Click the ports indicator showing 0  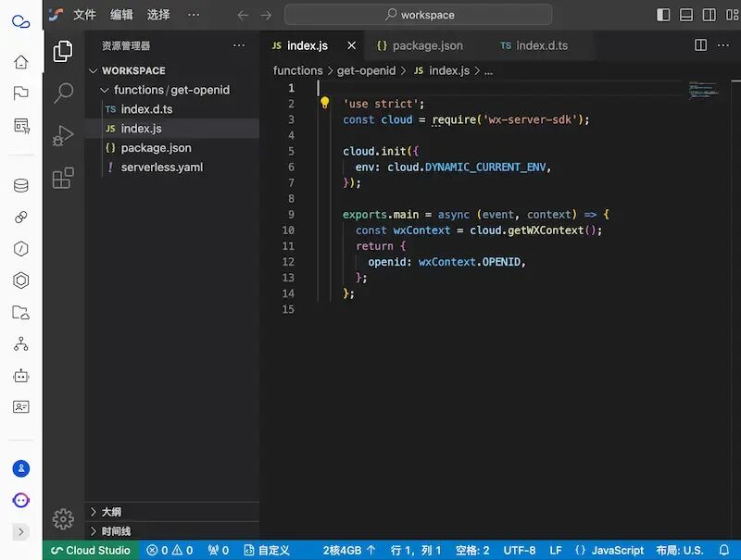click(x=219, y=550)
